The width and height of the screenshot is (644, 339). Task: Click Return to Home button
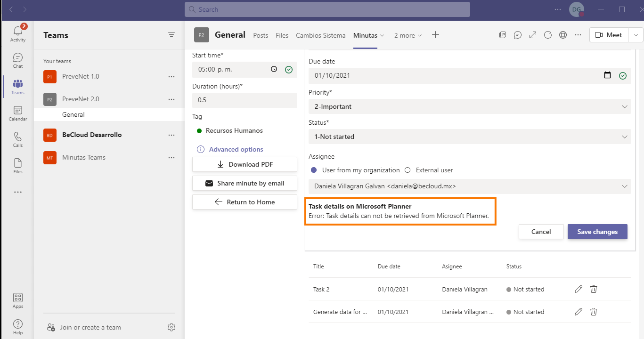pyautogui.click(x=245, y=202)
